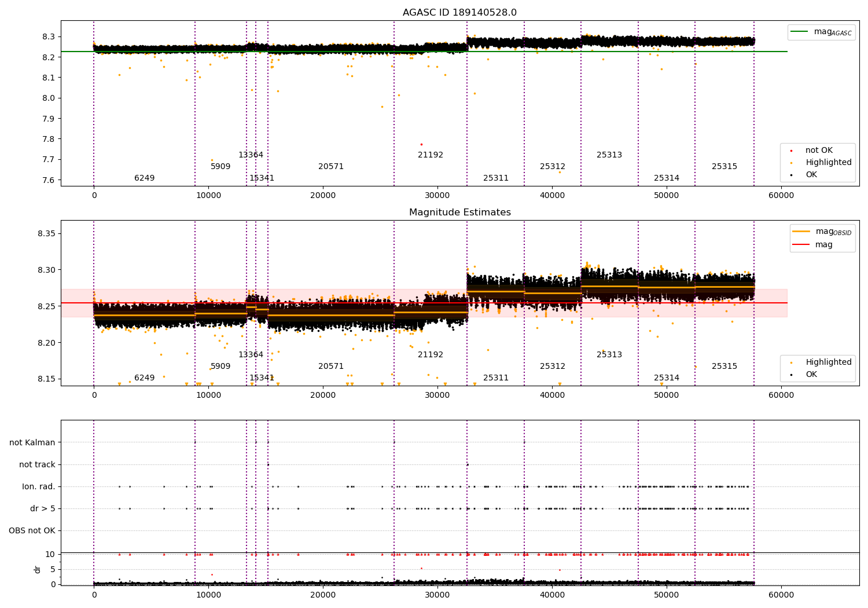
Task: Click OBSID label 5909 in top plot
Action: coord(220,167)
